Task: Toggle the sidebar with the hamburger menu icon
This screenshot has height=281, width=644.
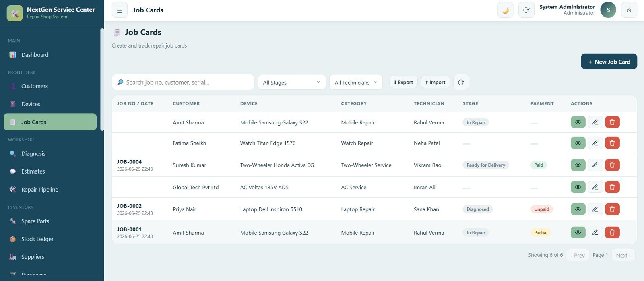Action: 120,10
